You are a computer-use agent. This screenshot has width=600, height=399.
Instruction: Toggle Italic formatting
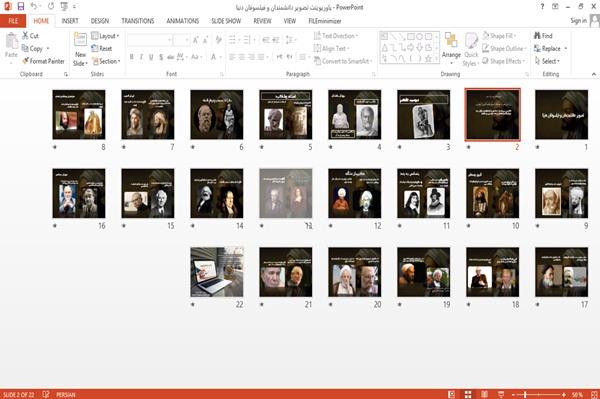[x=141, y=57]
